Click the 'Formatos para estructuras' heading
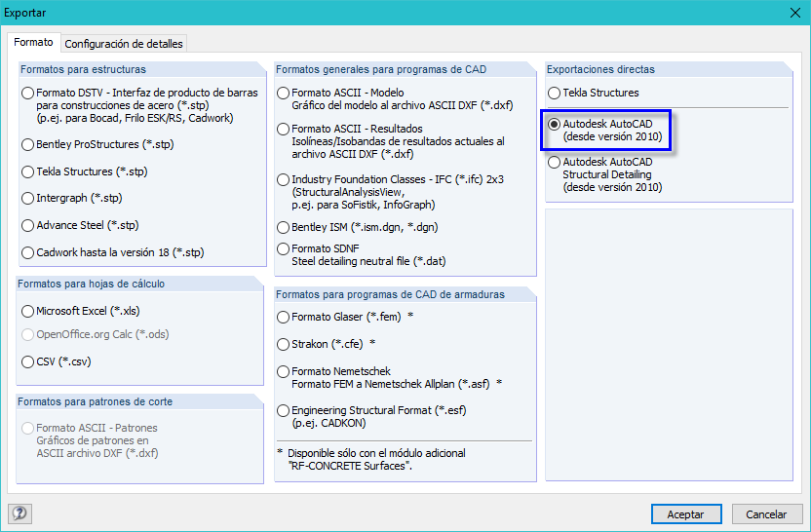 pyautogui.click(x=83, y=69)
